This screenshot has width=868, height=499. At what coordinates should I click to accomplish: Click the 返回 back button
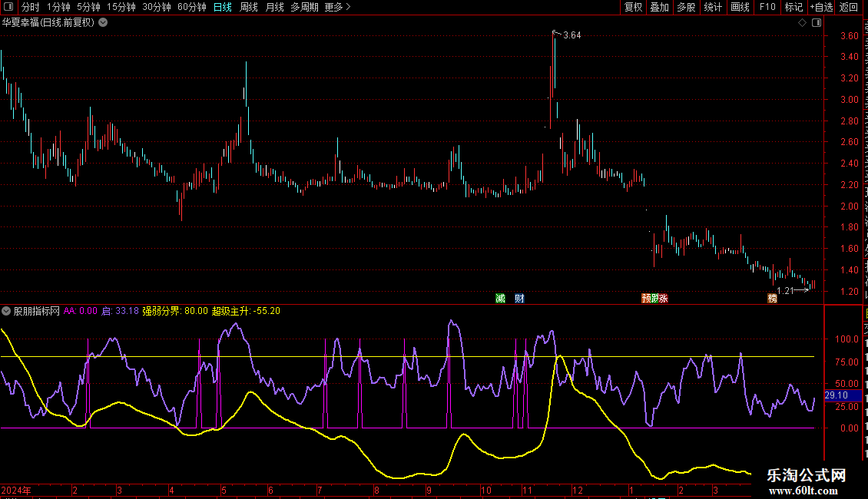pyautogui.click(x=849, y=7)
